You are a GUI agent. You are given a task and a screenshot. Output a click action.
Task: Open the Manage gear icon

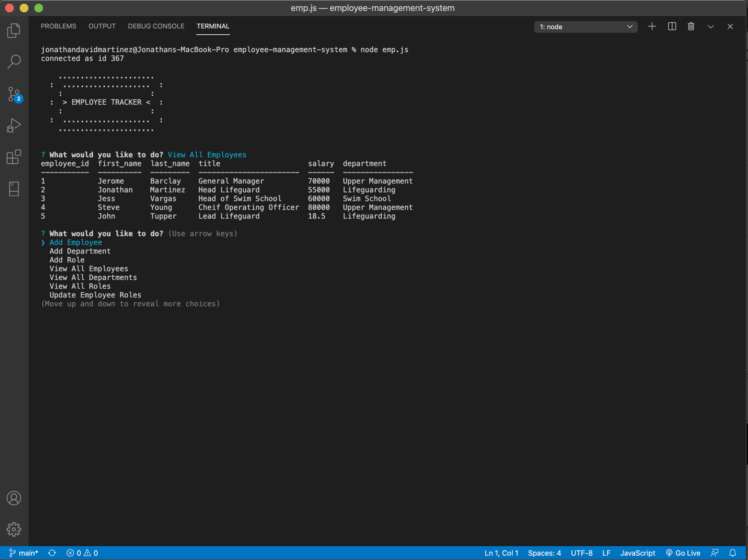(x=14, y=529)
